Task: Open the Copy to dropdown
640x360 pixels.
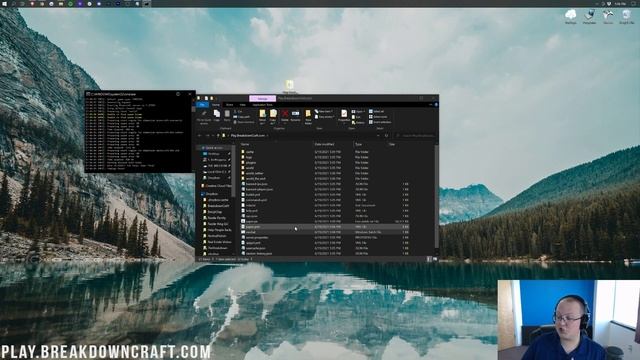Action: click(273, 116)
